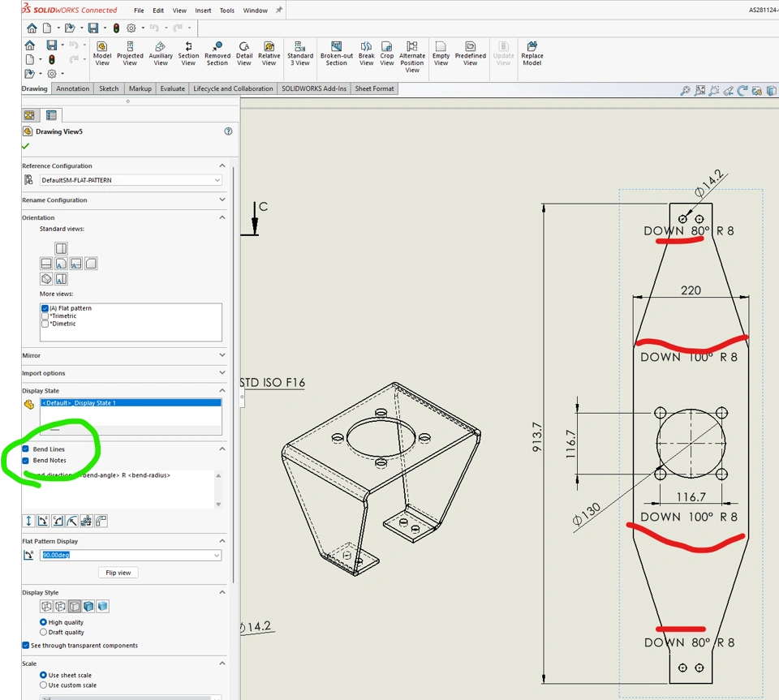The image size is (779, 700).
Task: Expand the Import options section
Action: pos(222,373)
